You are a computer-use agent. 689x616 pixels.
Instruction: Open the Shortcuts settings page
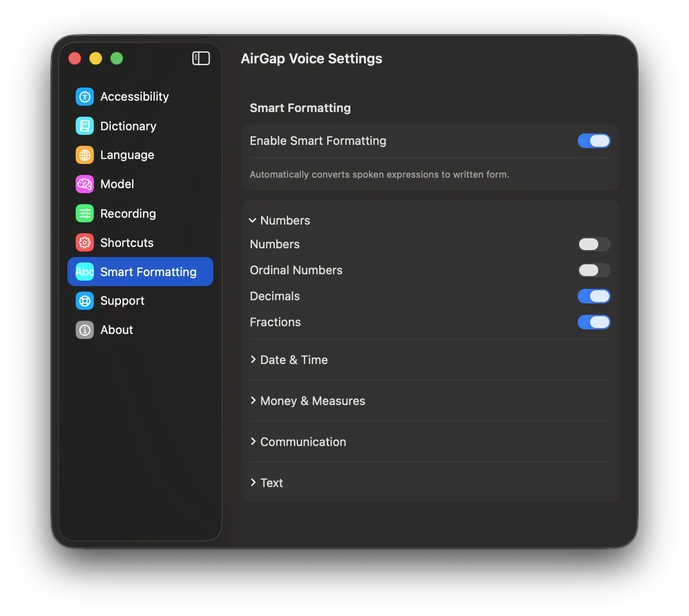pyautogui.click(x=140, y=242)
